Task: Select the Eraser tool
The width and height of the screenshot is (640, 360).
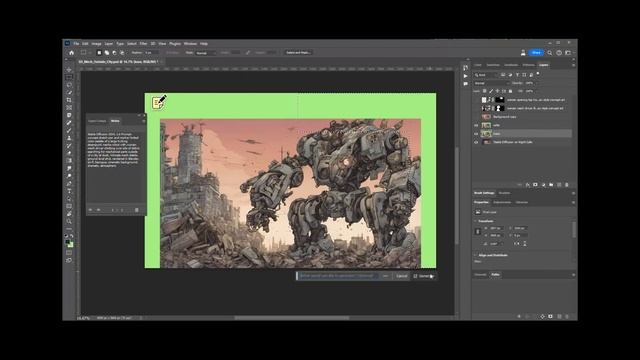Action: tap(69, 153)
